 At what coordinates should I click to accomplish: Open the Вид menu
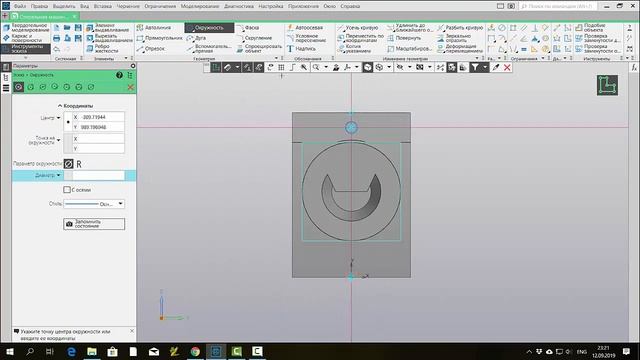point(84,6)
